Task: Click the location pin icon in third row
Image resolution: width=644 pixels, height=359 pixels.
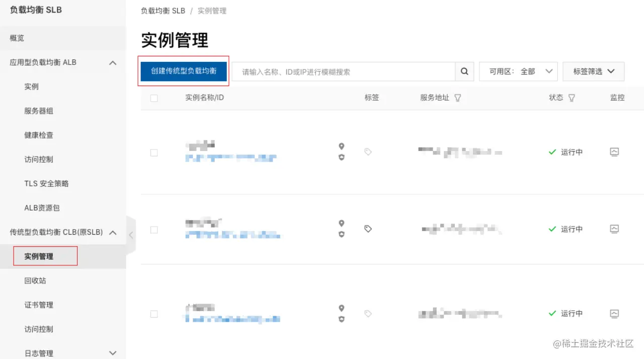Action: (x=342, y=308)
